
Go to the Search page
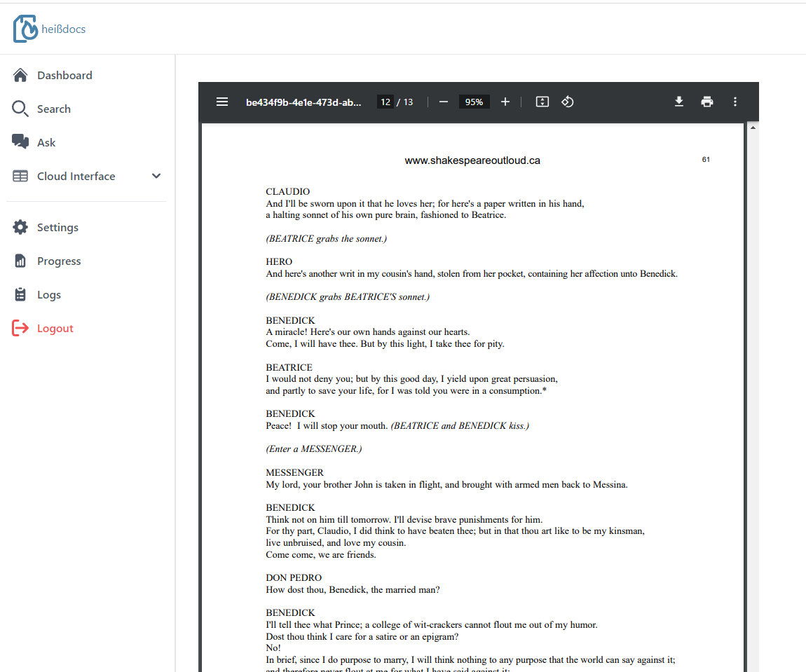click(54, 109)
